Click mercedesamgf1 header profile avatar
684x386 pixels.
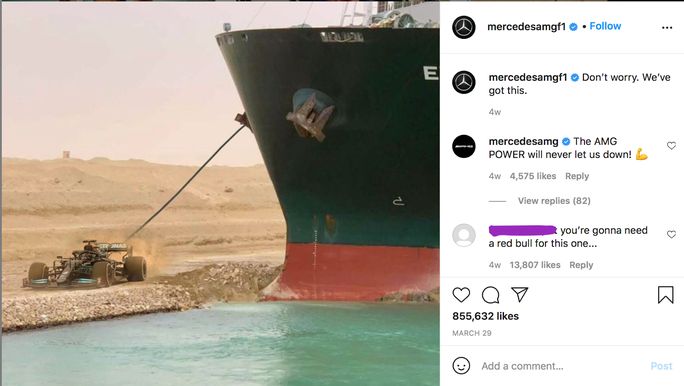[x=464, y=27]
